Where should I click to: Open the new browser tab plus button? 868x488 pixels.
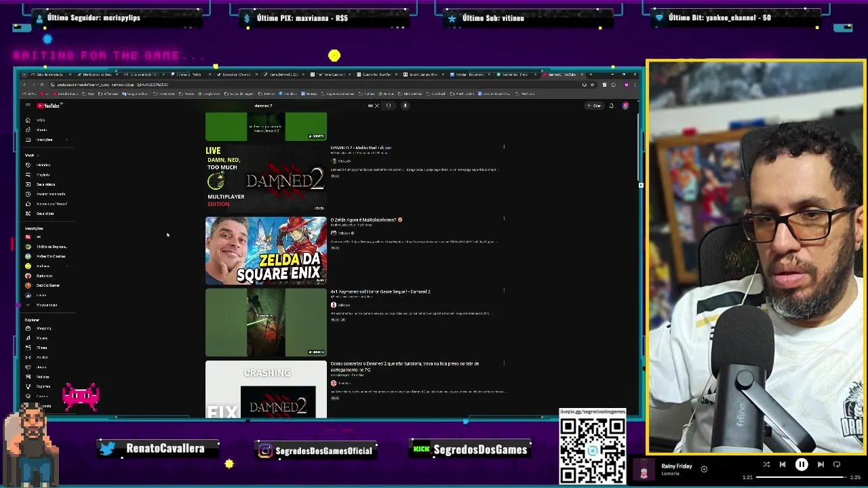point(591,75)
